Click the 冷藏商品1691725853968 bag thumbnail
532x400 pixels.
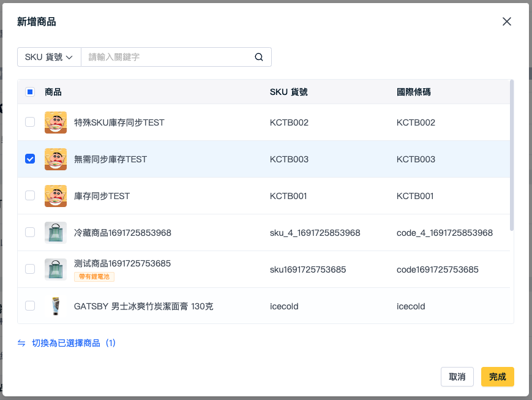point(56,233)
